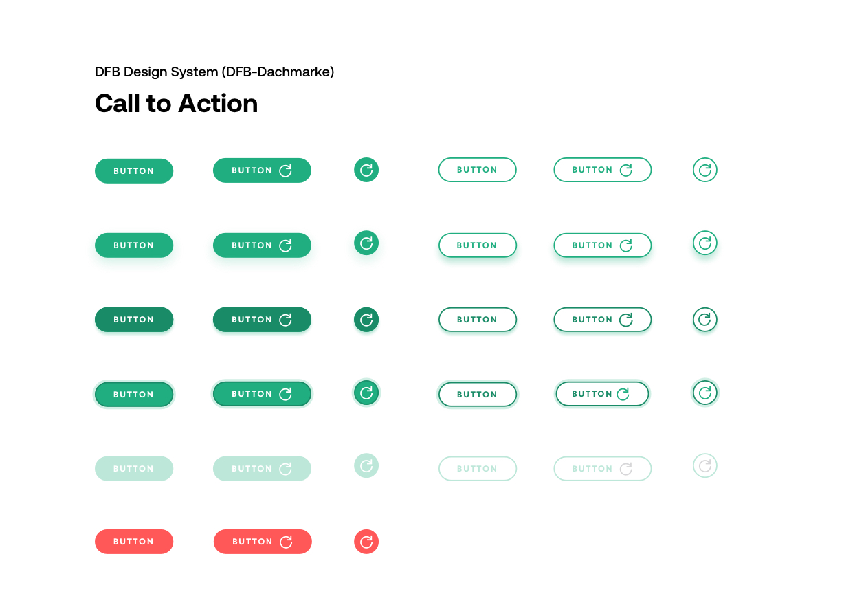Click the red solid BUTTON without an icon
The width and height of the screenshot is (866, 616).
[x=134, y=542]
